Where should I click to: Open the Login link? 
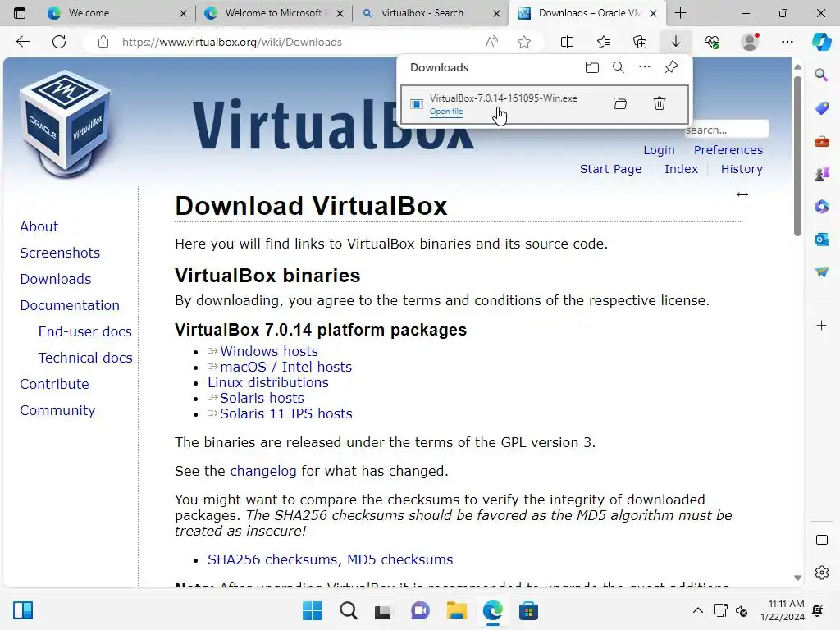click(659, 150)
